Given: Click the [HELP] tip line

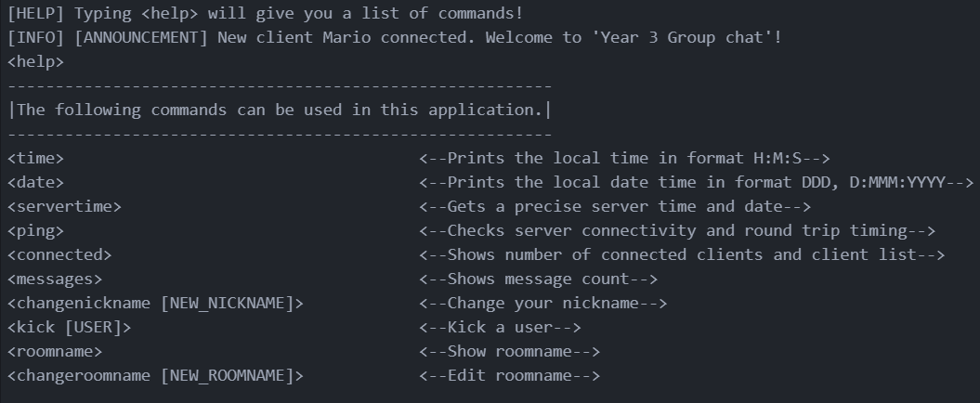Looking at the screenshot, I should click(266, 14).
